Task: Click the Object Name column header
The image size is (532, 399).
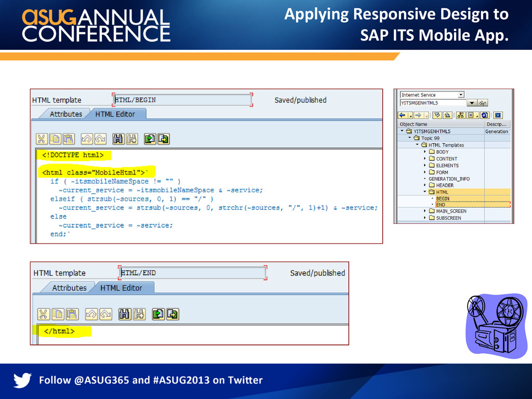Action: pos(441,124)
